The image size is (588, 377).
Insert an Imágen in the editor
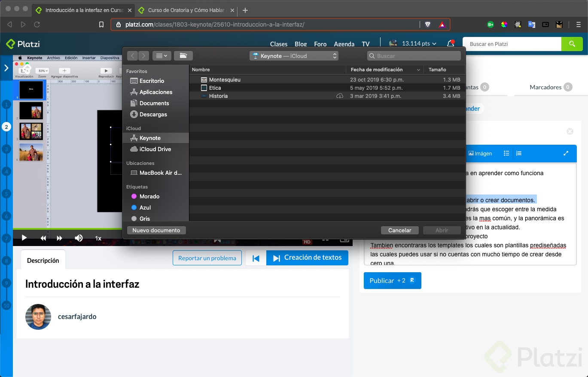[x=480, y=153]
